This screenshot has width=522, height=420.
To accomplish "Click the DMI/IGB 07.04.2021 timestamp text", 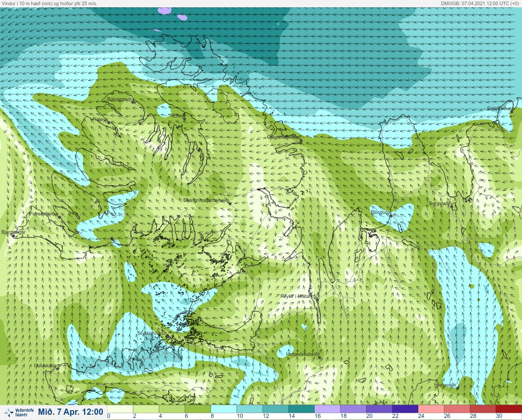I will tap(481, 3).
